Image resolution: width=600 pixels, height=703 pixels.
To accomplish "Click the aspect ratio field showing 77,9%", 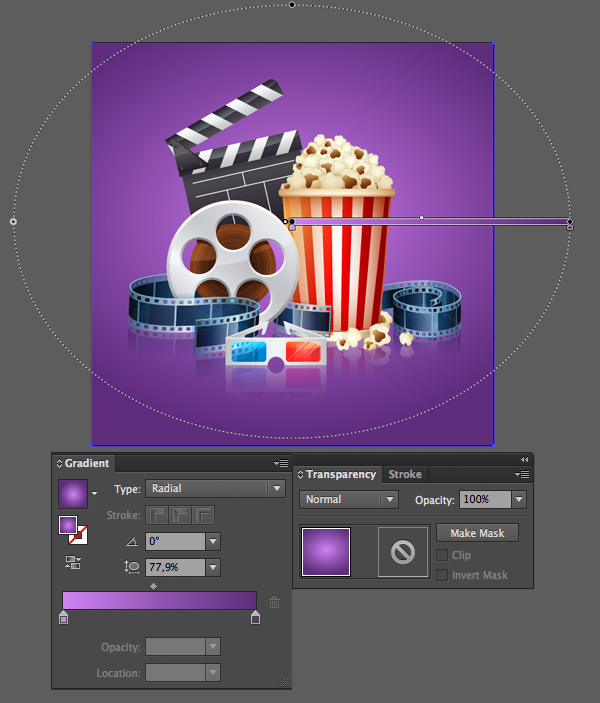I will click(176, 568).
